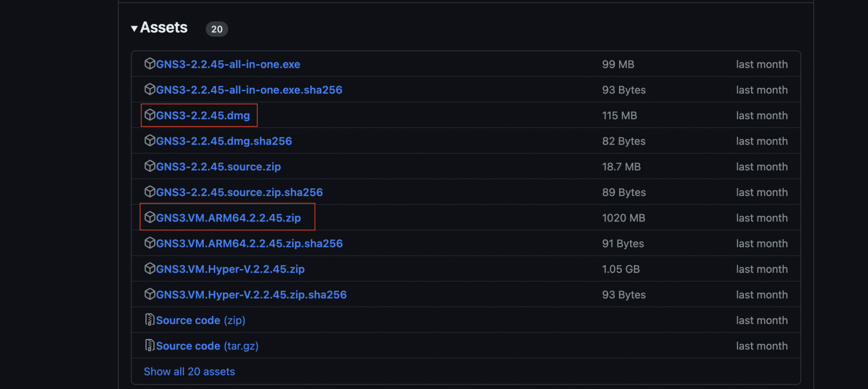Expand the full asset list via Show all 20 assets
The height and width of the screenshot is (389, 868).
189,371
